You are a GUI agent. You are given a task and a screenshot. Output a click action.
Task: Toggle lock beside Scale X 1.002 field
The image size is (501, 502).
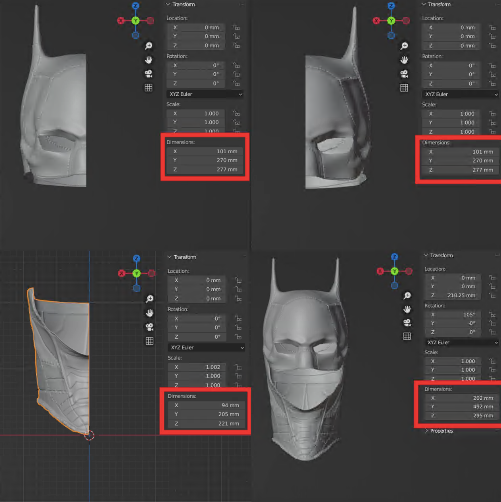[238, 367]
